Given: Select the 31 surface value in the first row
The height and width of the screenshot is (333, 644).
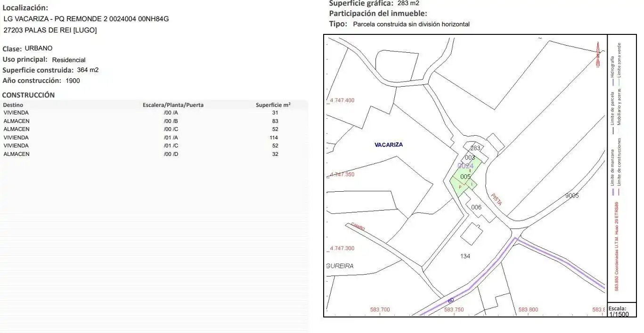Looking at the screenshot, I should click(275, 113).
